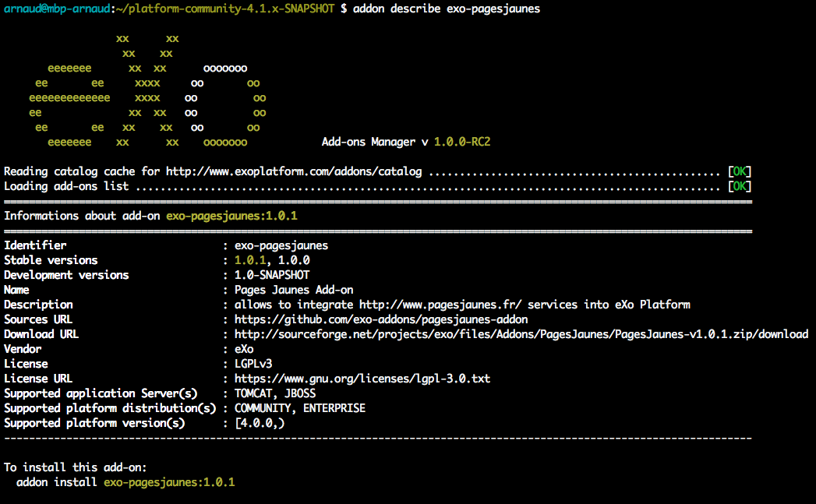
Task: Click the 'Download URL' label
Action: click(41, 334)
